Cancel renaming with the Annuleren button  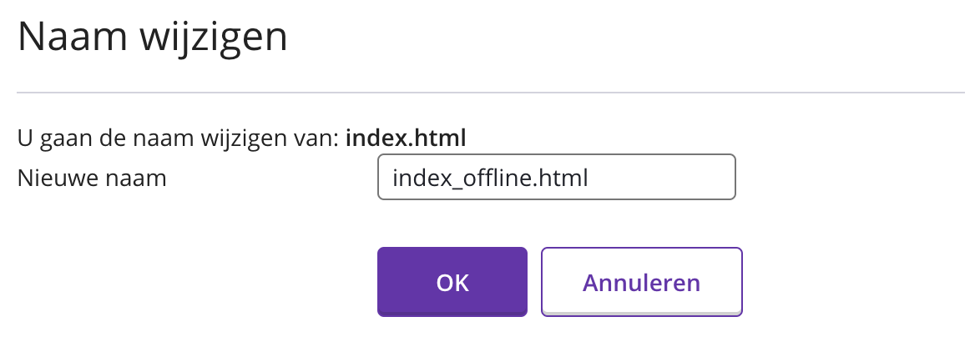(x=641, y=282)
